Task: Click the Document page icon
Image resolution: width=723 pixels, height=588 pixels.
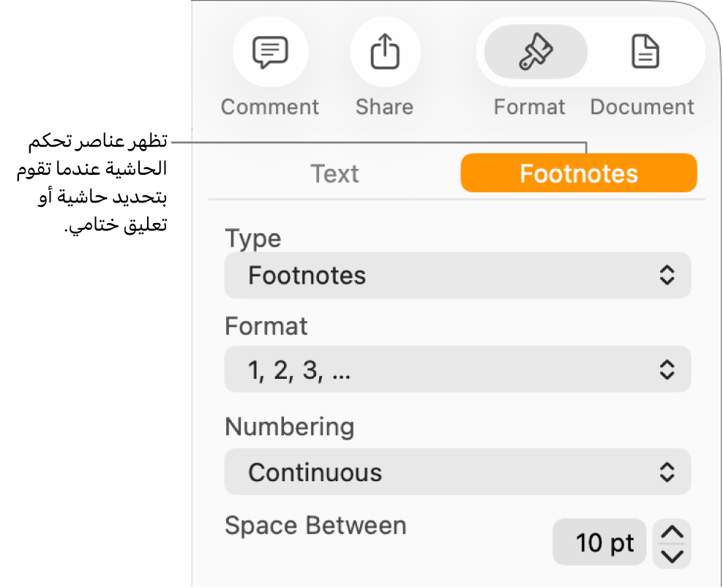Action: pos(645,53)
